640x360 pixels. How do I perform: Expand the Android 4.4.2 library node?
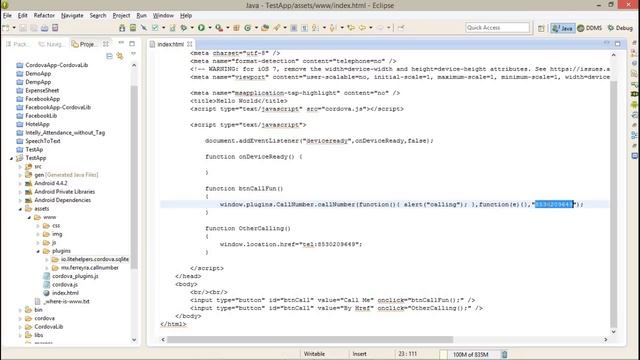(20, 184)
